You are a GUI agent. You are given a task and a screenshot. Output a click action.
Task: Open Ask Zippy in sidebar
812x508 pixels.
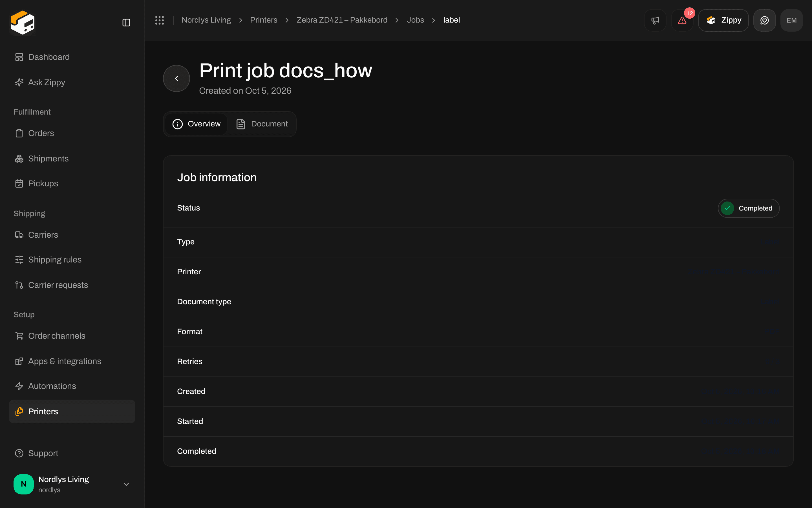pos(72,82)
